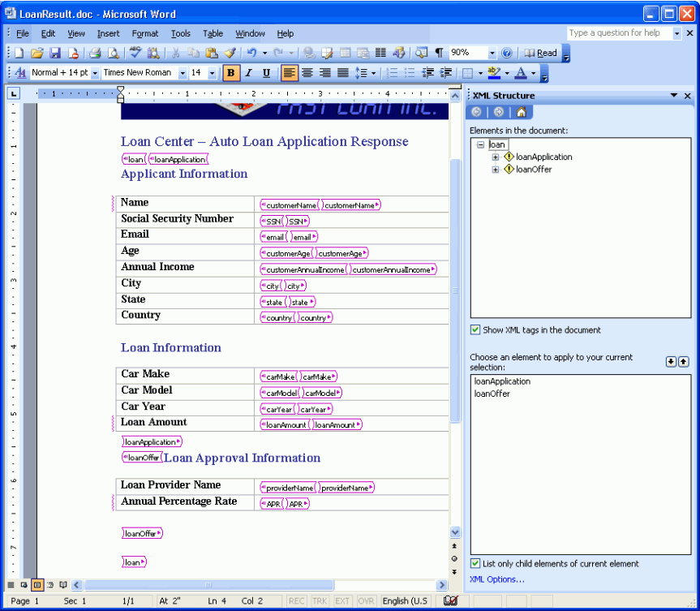
Task: Toggle Bold formatting button
Action: point(231,73)
